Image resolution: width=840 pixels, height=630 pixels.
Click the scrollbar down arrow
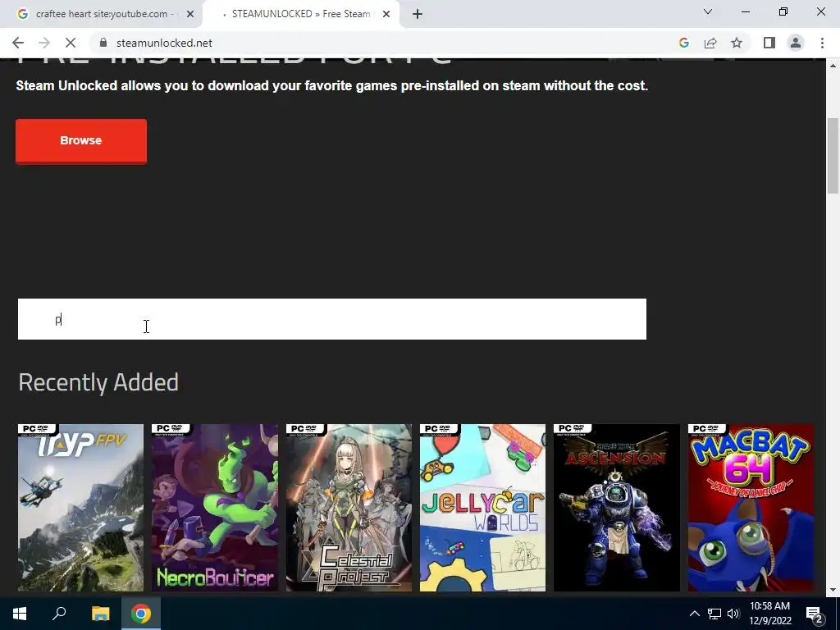(x=833, y=591)
